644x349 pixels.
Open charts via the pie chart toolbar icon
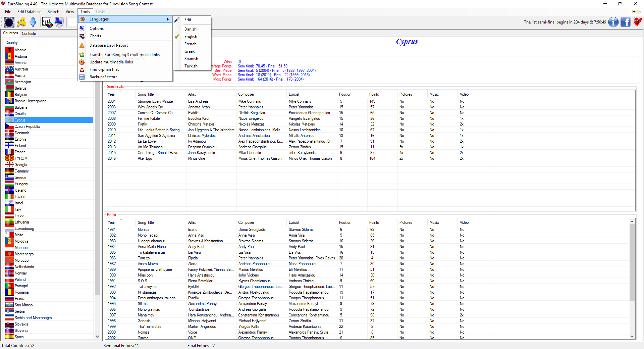(x=47, y=22)
